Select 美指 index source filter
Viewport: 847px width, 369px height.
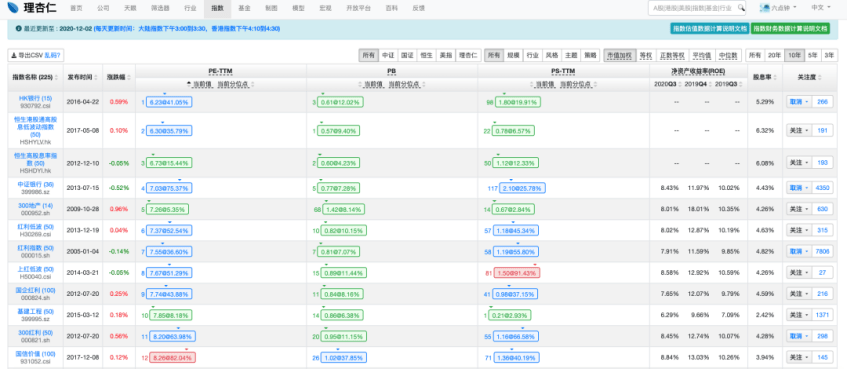(x=446, y=55)
